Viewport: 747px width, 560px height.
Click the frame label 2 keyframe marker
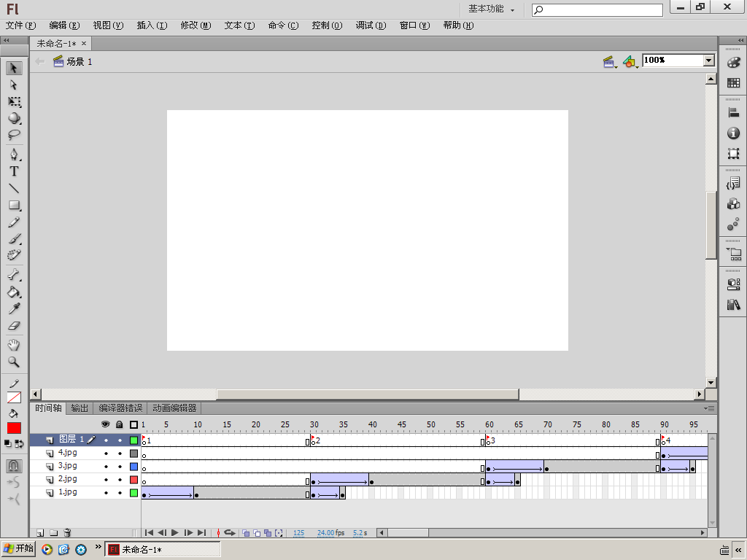pos(313,440)
